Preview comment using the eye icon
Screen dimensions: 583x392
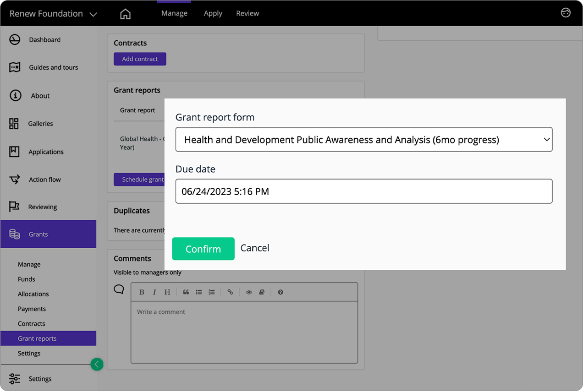249,292
